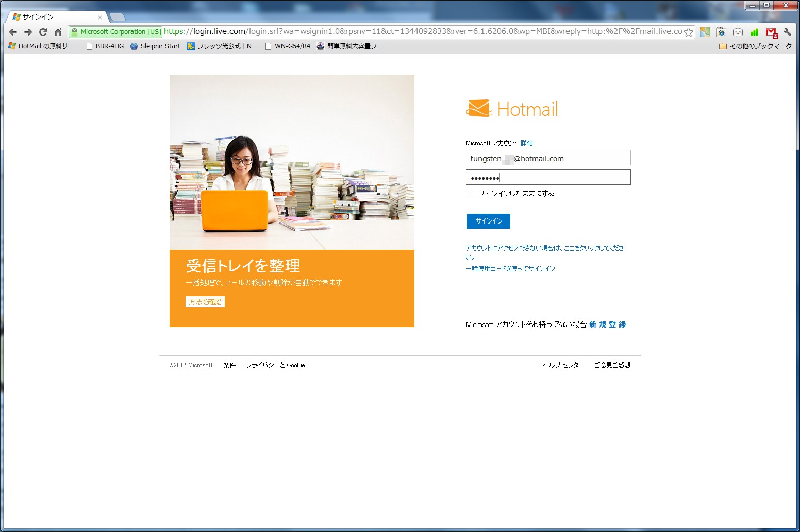This screenshot has height=532, width=800.
Task: Close the browser window
Action: click(x=786, y=5)
